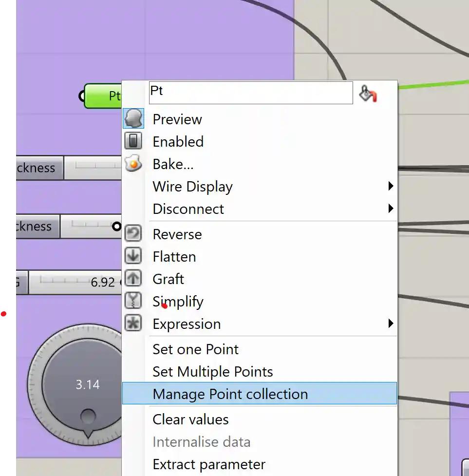469x476 pixels.
Task: Toggle Simplify on the Pt parameter
Action: 178,302
